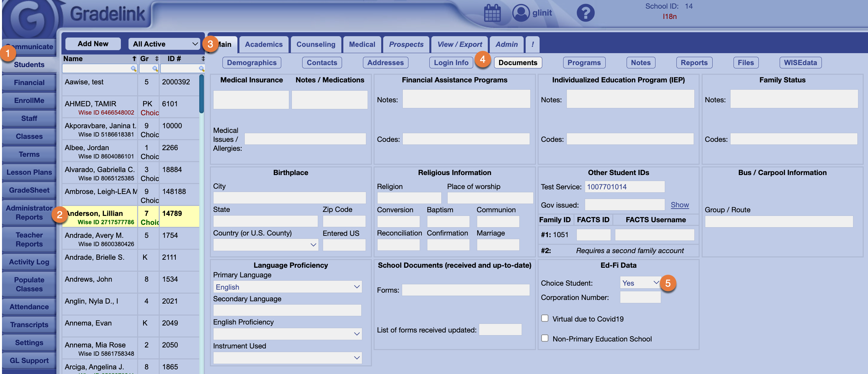
Task: Click the Test Service ID field
Action: click(624, 187)
